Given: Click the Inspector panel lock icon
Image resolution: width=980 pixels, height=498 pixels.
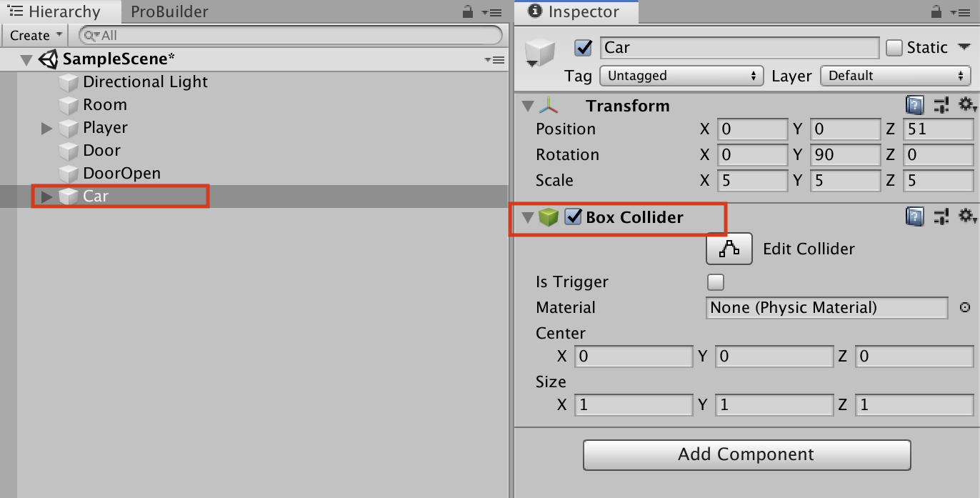Looking at the screenshot, I should tap(936, 12).
